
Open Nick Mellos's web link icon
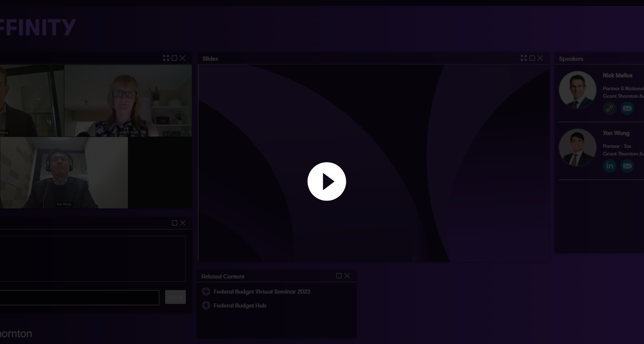tap(609, 108)
